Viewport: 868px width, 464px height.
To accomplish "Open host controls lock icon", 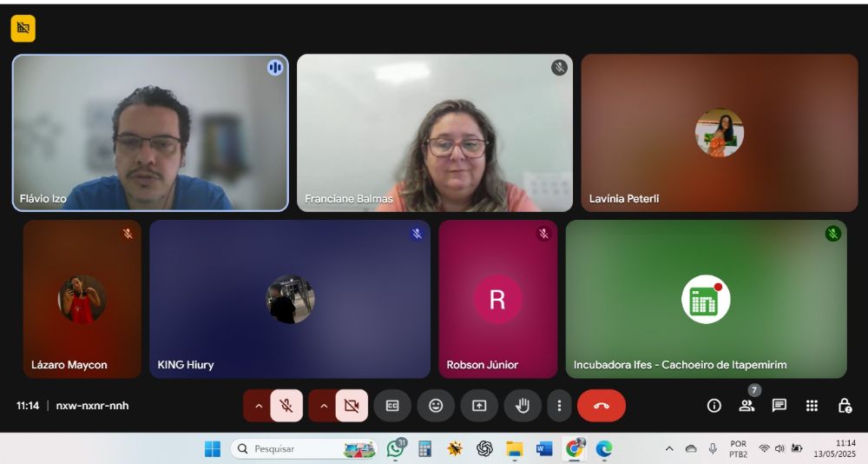I will (845, 406).
